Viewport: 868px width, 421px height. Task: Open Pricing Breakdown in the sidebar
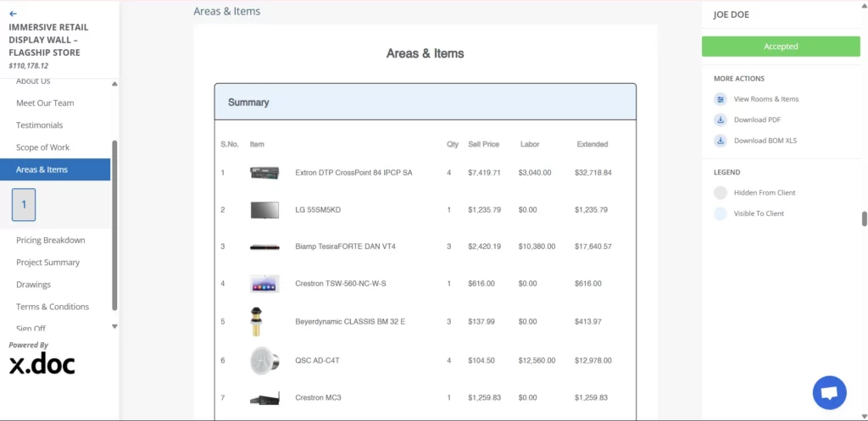coord(50,240)
